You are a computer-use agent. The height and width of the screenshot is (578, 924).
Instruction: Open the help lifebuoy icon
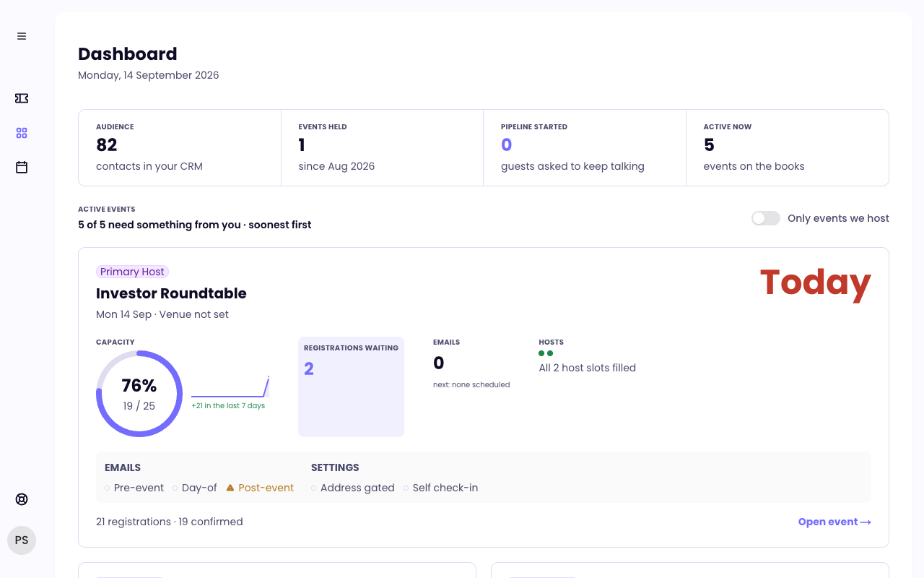coord(22,499)
